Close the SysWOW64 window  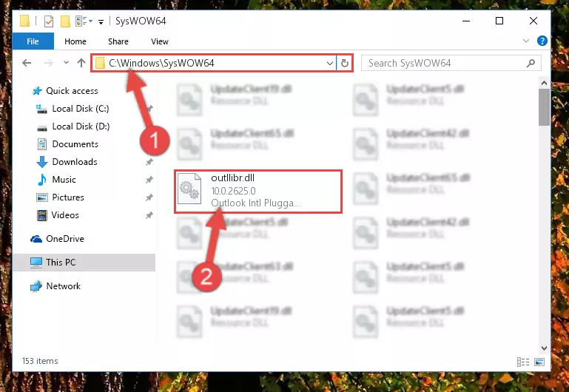coord(533,21)
